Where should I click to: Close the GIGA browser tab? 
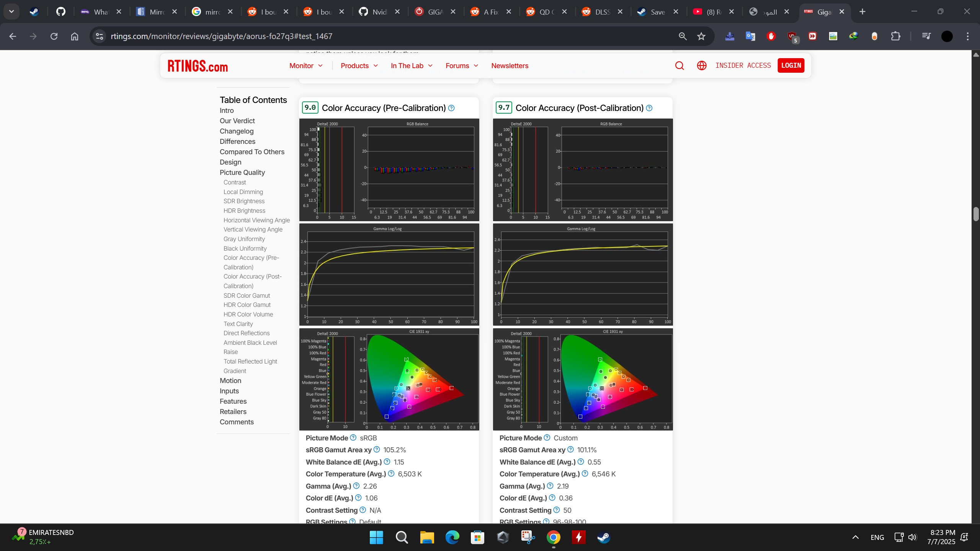click(x=453, y=12)
